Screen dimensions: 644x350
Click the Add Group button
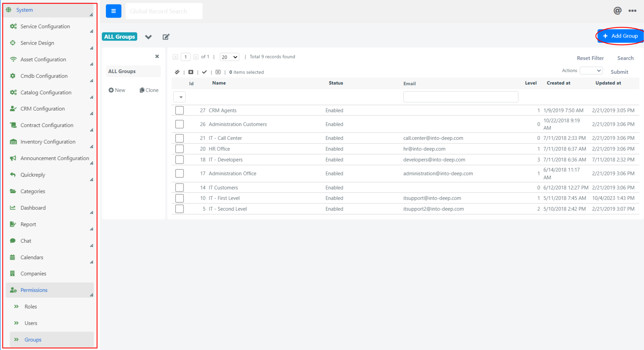click(x=620, y=36)
